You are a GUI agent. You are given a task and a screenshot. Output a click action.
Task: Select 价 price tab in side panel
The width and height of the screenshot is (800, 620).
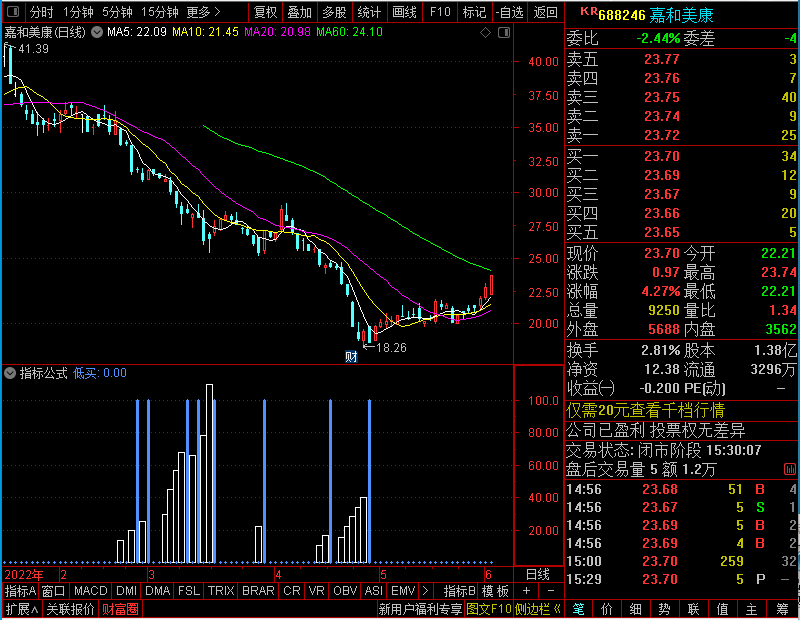coord(607,609)
